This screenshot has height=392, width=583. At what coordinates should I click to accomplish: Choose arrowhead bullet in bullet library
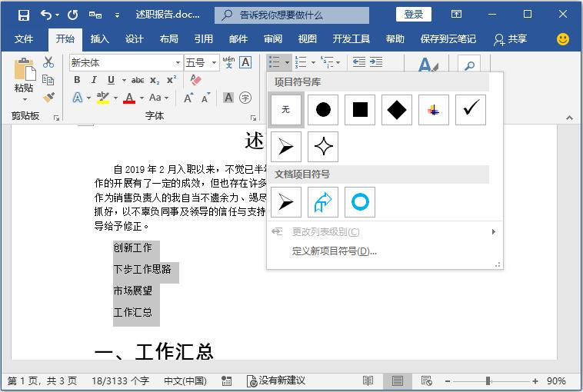285,146
